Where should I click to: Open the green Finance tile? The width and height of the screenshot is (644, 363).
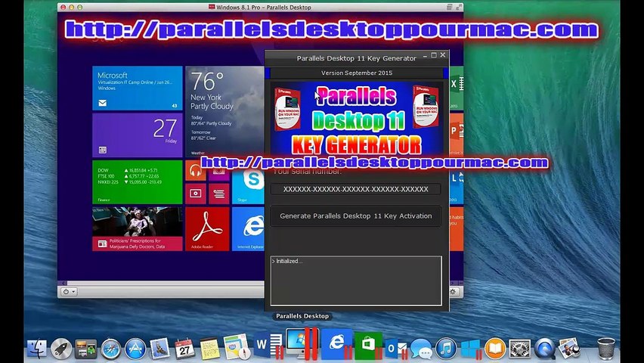(137, 181)
